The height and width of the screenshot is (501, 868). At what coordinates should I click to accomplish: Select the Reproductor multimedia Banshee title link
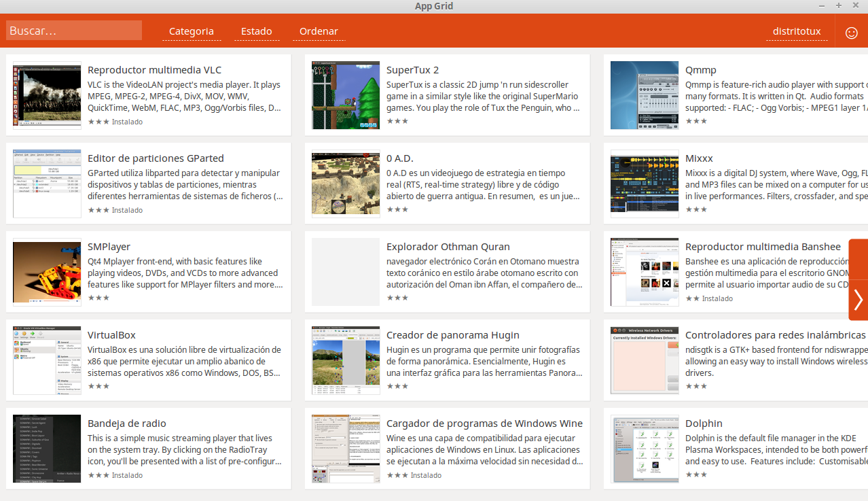click(x=763, y=246)
